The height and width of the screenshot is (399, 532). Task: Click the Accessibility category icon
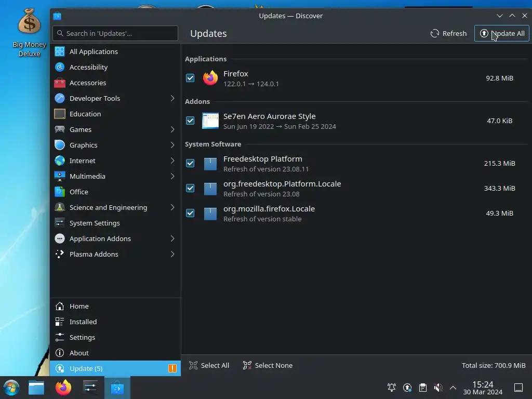[60, 67]
